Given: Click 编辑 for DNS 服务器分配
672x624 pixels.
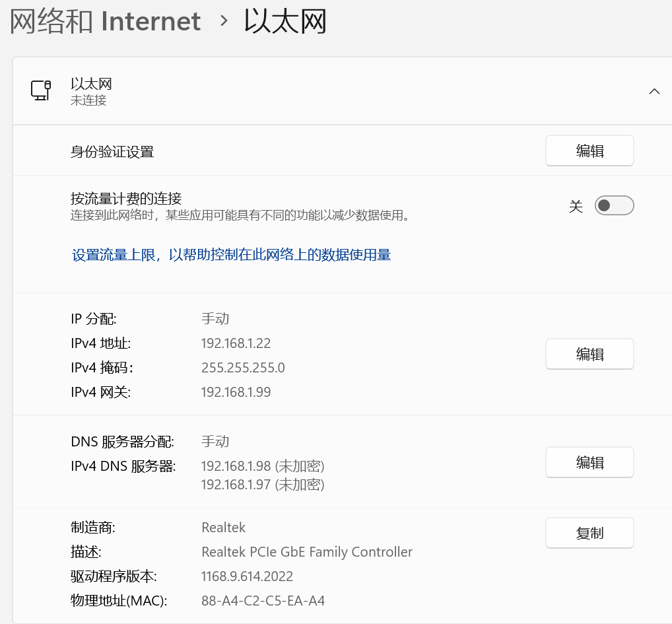Looking at the screenshot, I should [589, 462].
